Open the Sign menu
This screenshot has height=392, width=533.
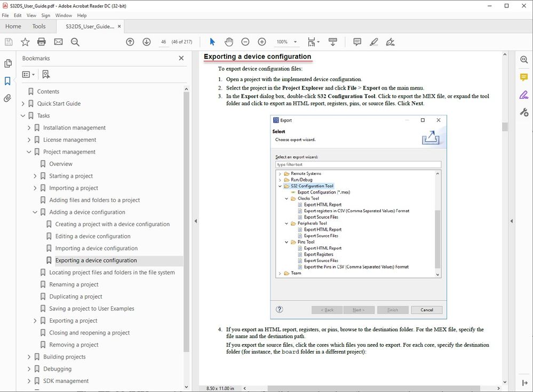point(45,15)
